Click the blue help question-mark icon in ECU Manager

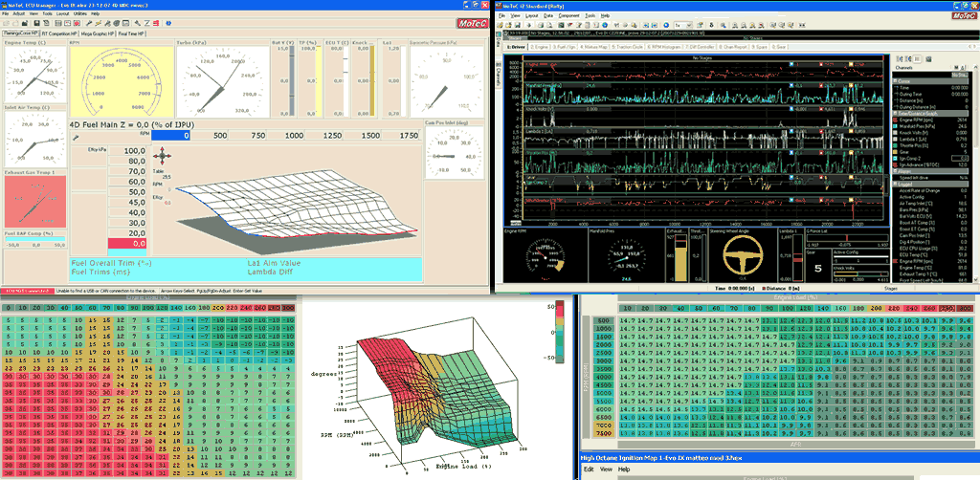click(168, 23)
